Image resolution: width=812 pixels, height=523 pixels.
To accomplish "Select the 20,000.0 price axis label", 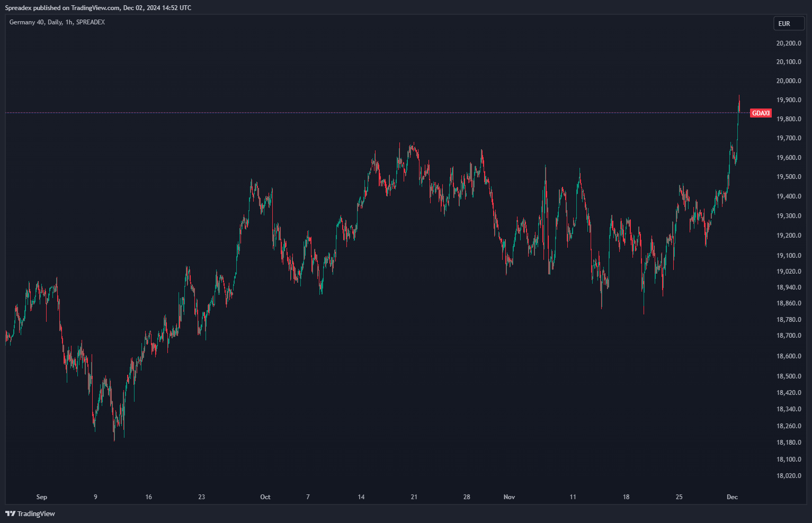I will coord(789,81).
